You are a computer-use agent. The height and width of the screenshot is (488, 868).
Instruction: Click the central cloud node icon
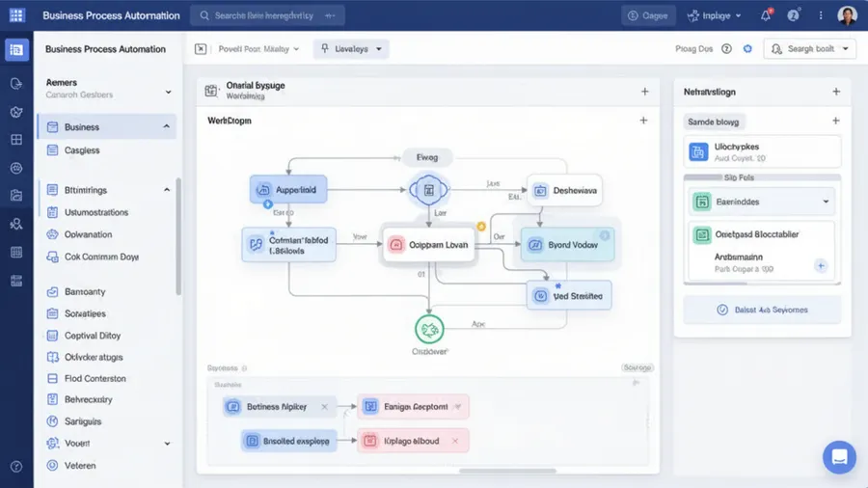click(x=428, y=190)
